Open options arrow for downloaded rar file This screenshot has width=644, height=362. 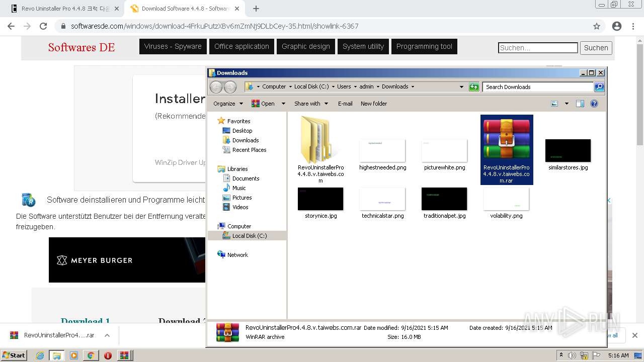click(x=107, y=335)
